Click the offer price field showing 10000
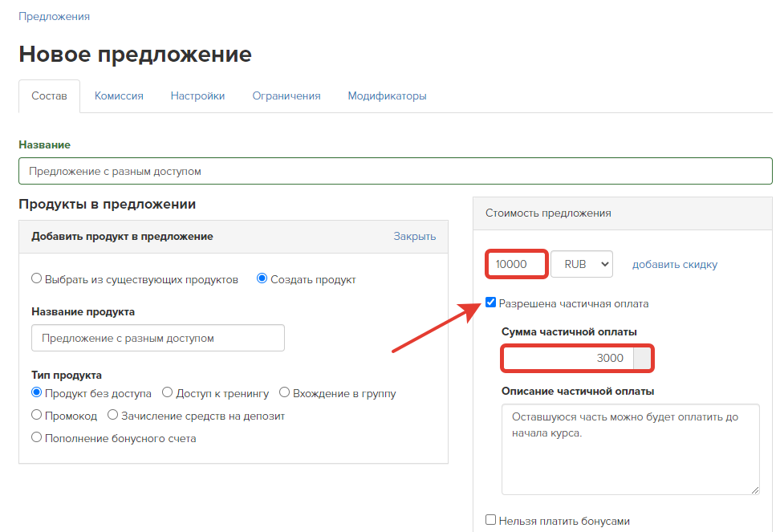Screen dimensions: 780x532 pos(516,264)
